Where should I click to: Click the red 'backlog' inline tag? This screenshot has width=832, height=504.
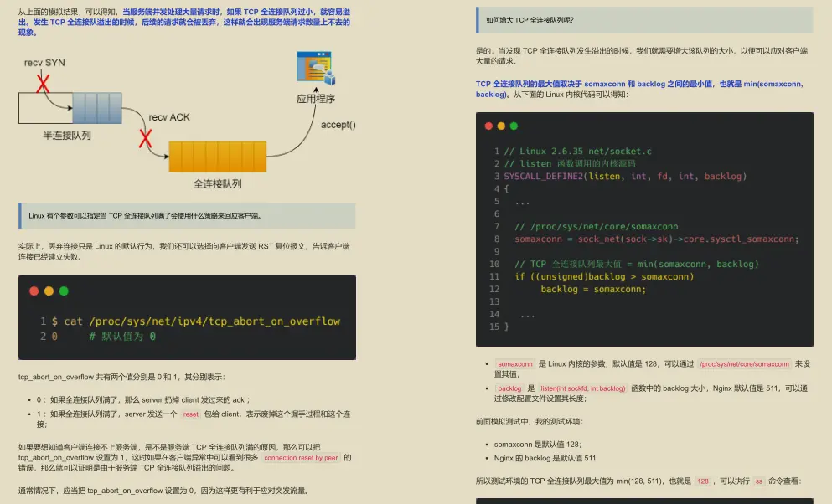click(x=509, y=388)
